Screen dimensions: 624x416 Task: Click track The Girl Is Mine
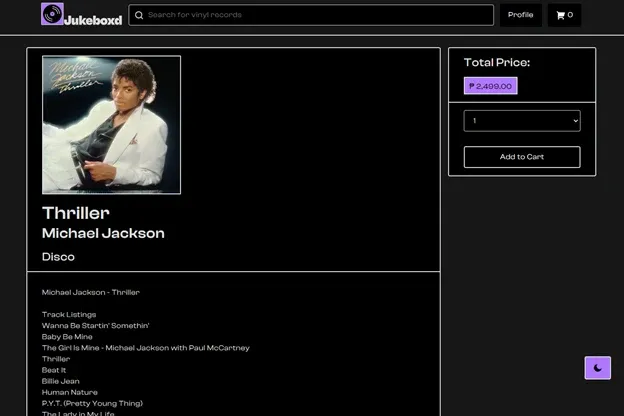(146, 348)
